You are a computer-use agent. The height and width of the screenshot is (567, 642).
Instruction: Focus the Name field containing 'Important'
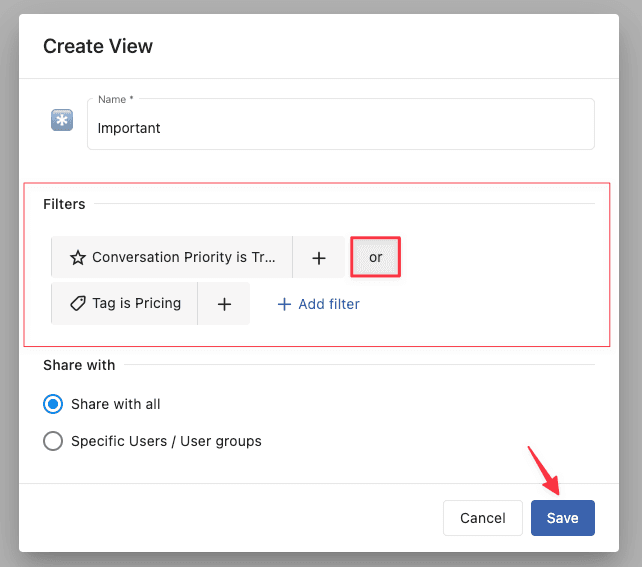point(340,128)
